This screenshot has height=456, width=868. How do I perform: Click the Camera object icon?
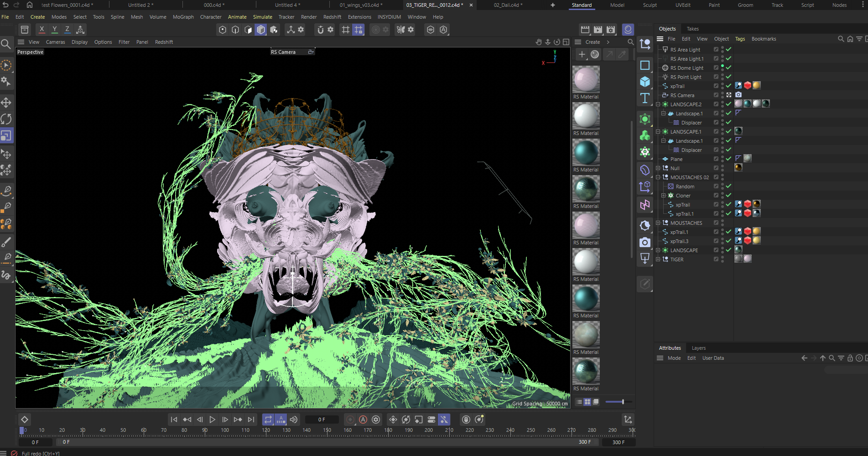click(645, 242)
